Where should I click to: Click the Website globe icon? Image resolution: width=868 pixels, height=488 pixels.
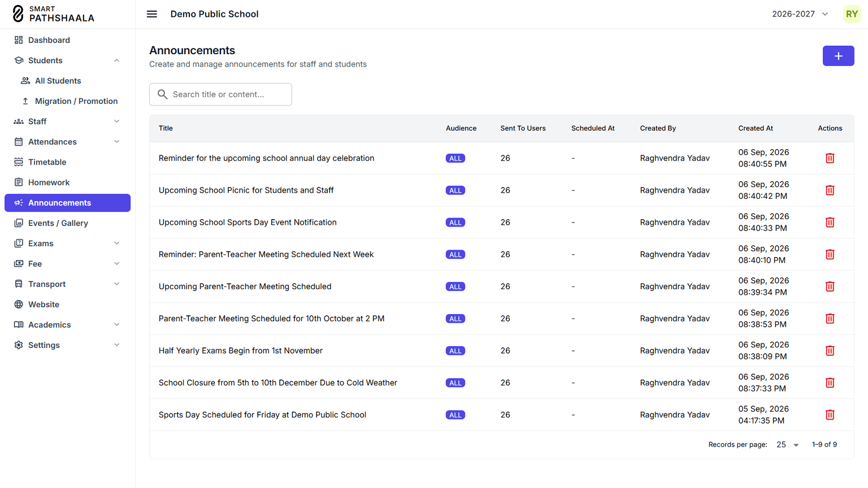[x=19, y=304]
